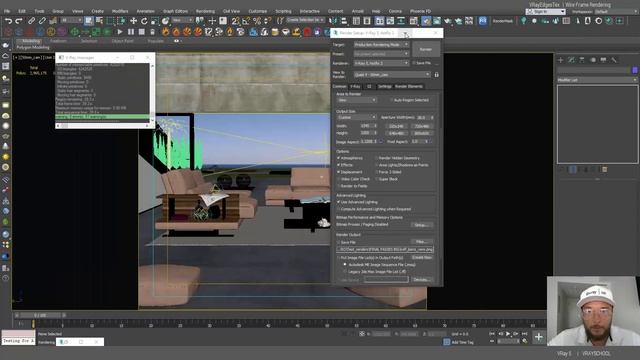Click the Redo arrow in main toolbar
The width and height of the screenshot is (640, 360).
pyautogui.click(x=19, y=21)
